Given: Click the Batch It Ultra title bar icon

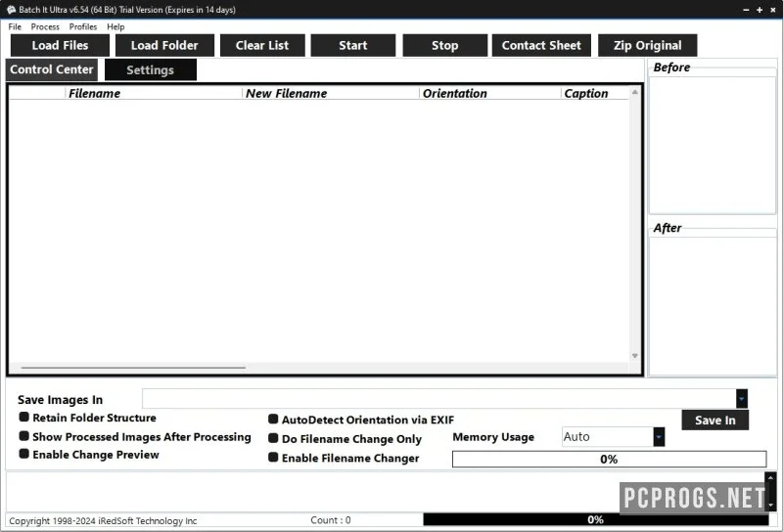Looking at the screenshot, I should 11,10.
